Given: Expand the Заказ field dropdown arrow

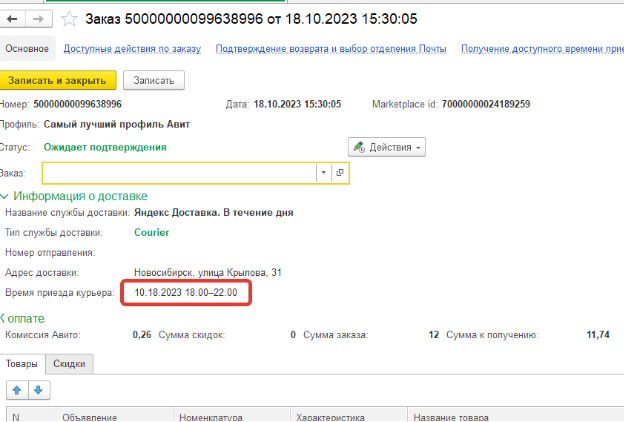Looking at the screenshot, I should 323,173.
